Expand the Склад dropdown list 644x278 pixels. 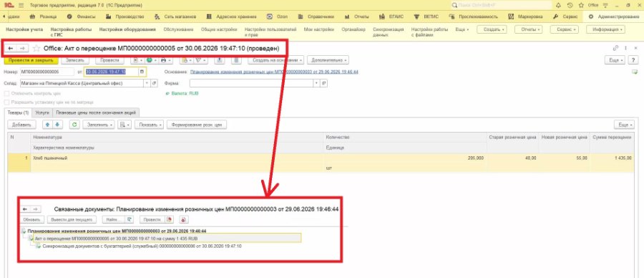[147, 82]
